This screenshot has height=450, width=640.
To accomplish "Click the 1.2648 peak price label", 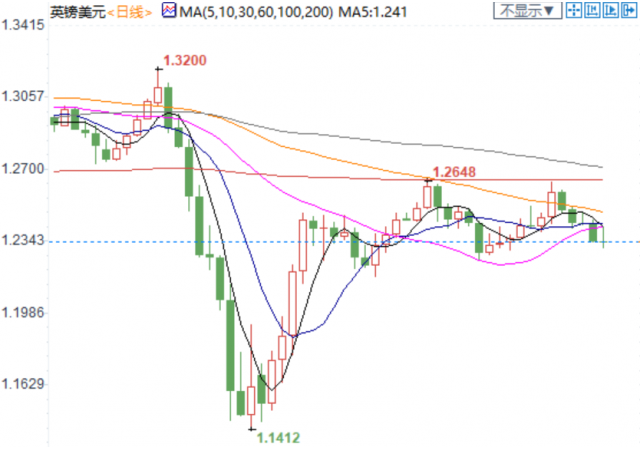I will (x=454, y=172).
